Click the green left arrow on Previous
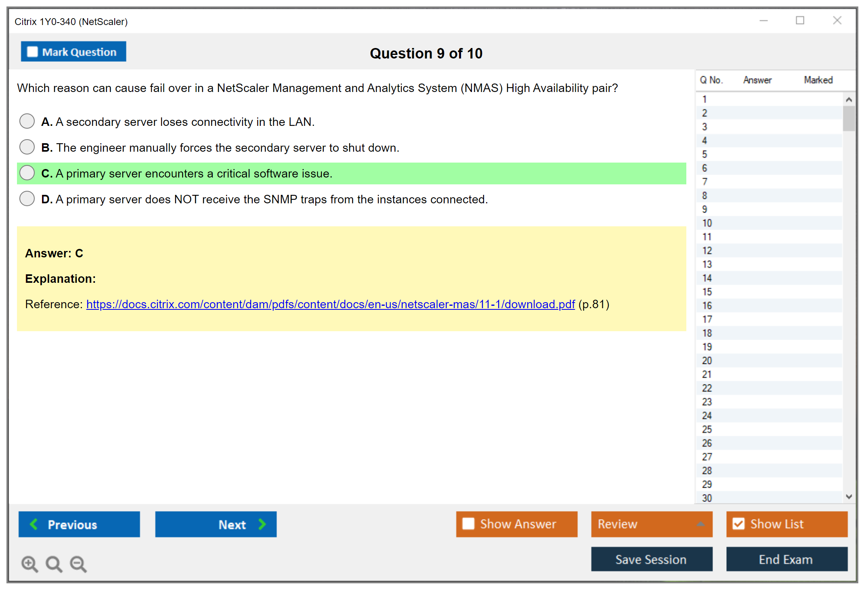This screenshot has height=593, width=868. tap(34, 524)
